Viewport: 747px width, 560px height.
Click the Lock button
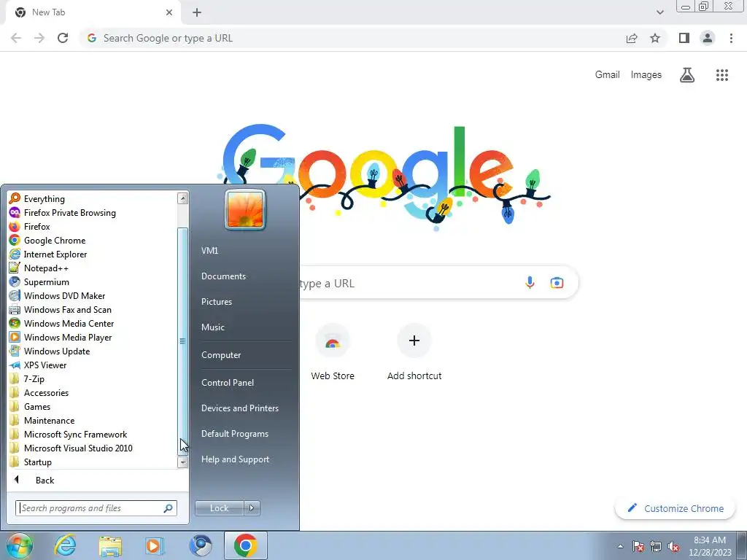click(x=219, y=508)
